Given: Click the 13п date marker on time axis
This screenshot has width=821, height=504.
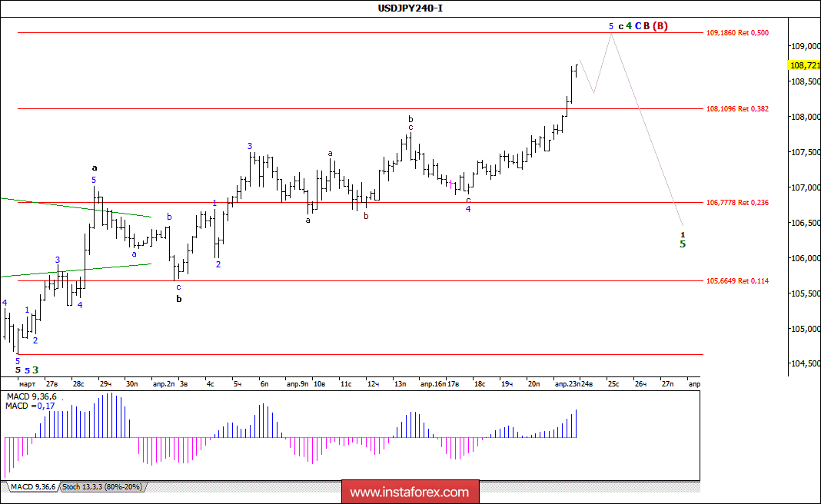Looking at the screenshot, I should pos(400,384).
